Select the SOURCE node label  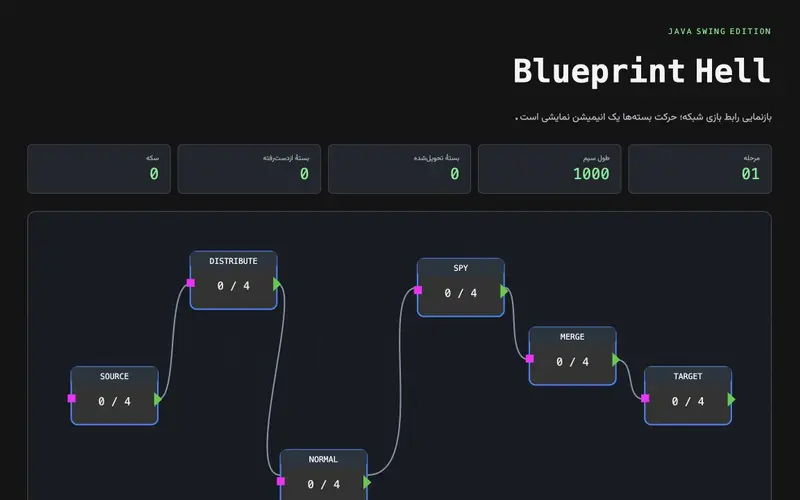114,377
